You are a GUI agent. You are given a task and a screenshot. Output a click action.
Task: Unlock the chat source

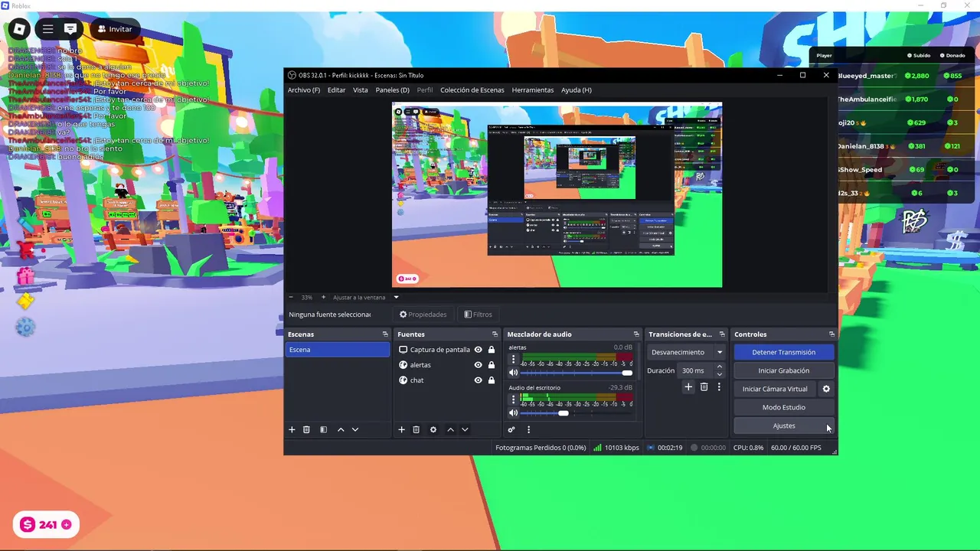tap(492, 380)
